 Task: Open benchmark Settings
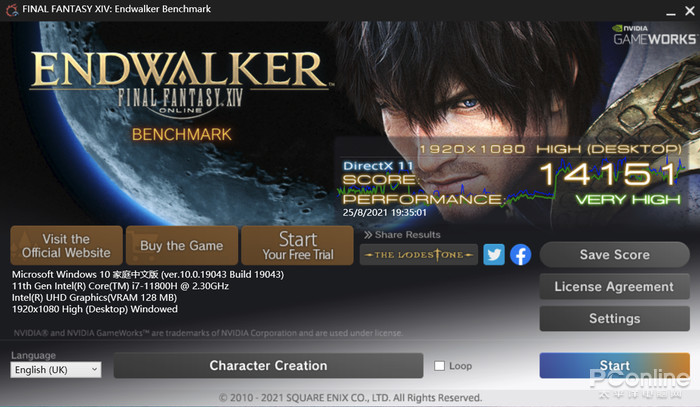tap(615, 319)
